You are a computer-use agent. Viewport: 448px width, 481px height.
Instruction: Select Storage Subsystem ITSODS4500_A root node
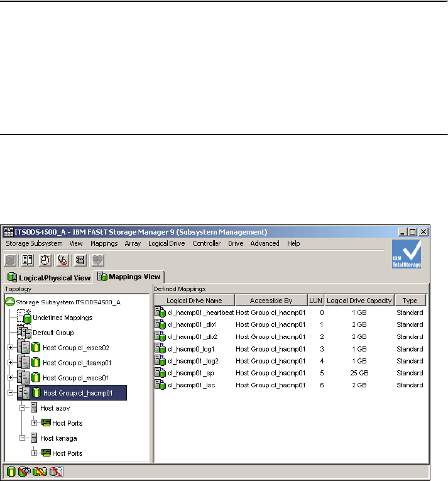68,302
